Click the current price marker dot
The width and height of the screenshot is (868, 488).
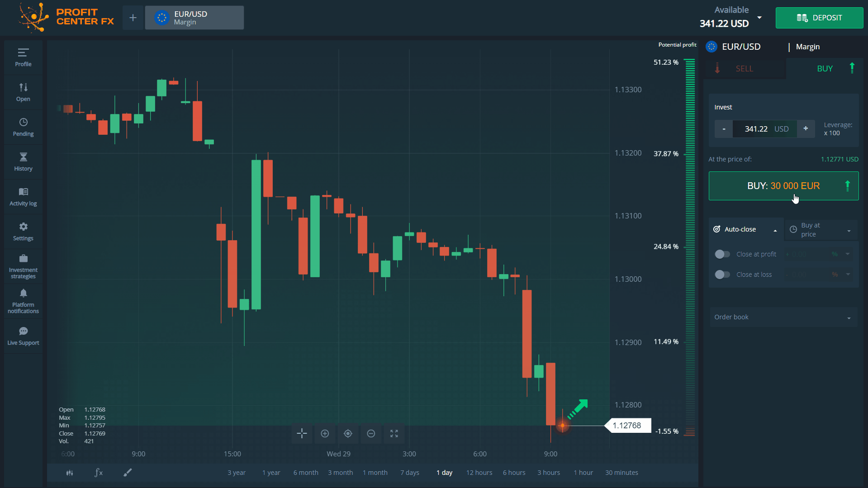tap(563, 426)
